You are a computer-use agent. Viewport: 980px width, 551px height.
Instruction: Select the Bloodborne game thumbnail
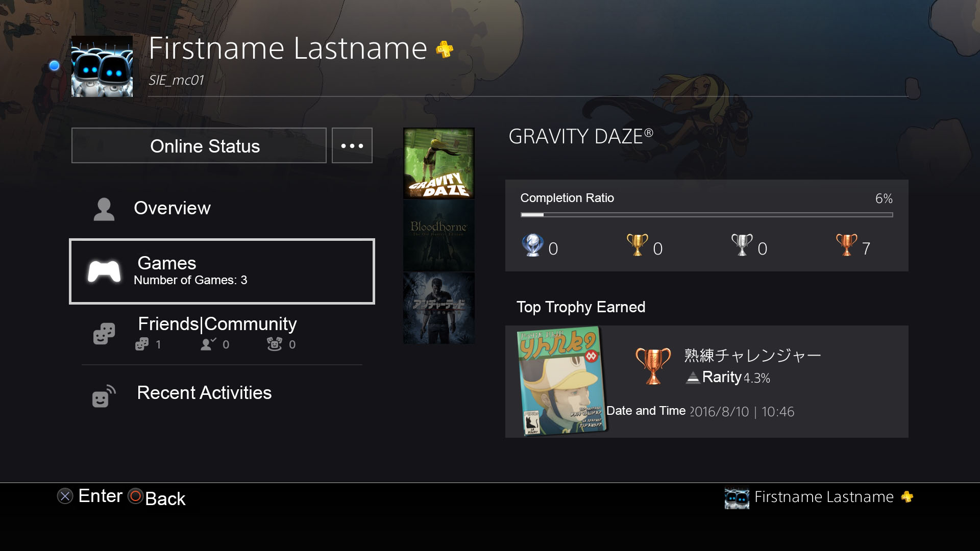coord(439,236)
